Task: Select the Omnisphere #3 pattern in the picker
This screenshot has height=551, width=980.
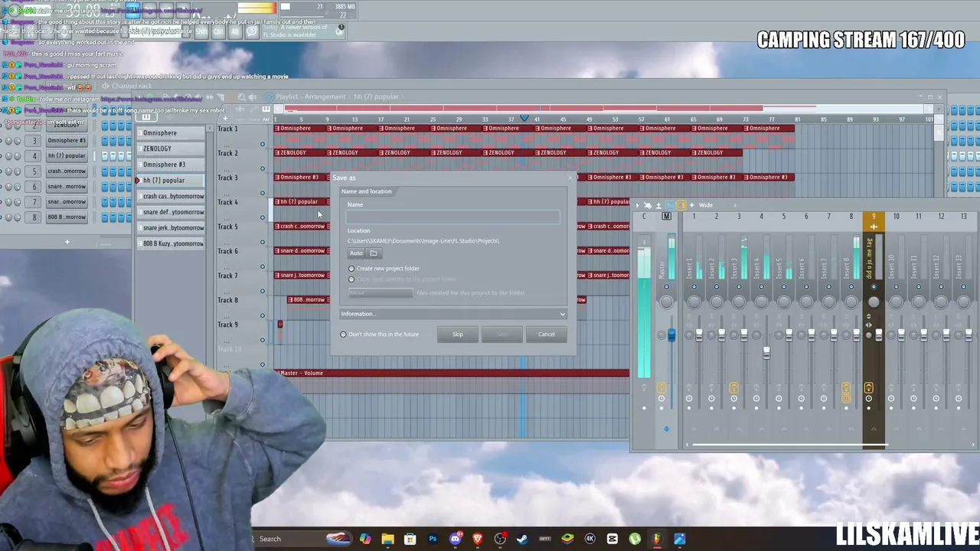Action: point(171,165)
